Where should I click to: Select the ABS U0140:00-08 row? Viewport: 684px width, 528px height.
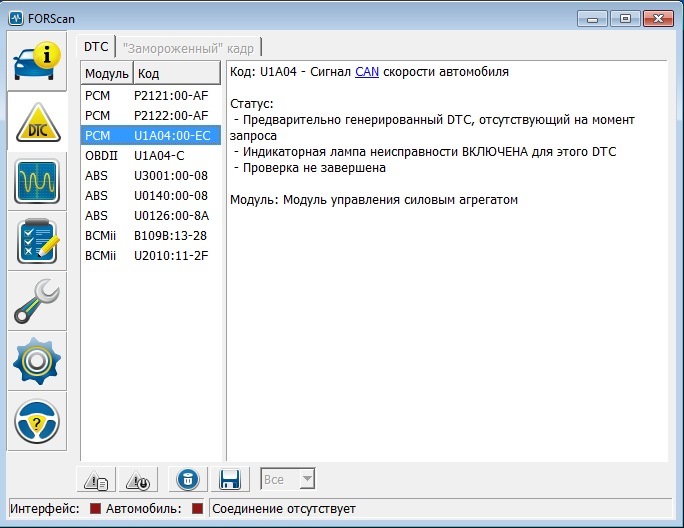pos(151,196)
